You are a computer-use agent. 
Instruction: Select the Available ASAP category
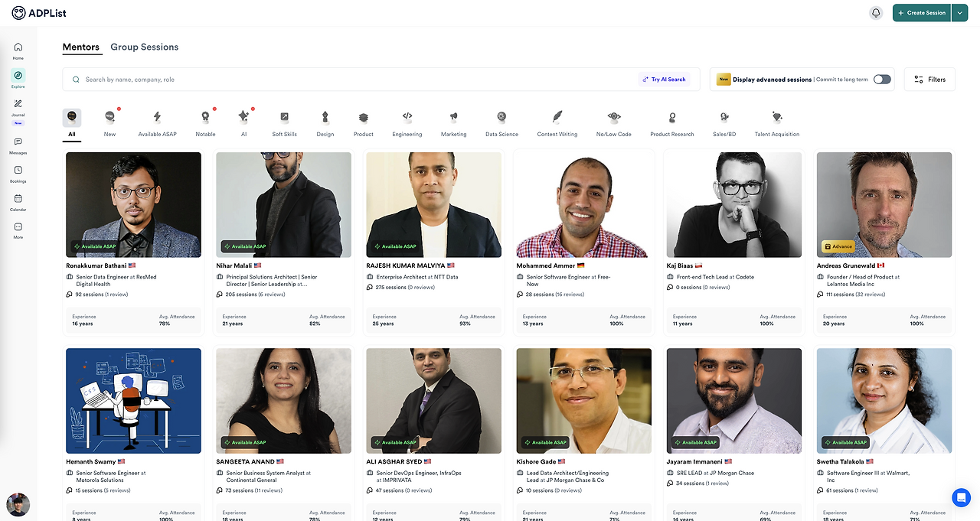pyautogui.click(x=157, y=123)
